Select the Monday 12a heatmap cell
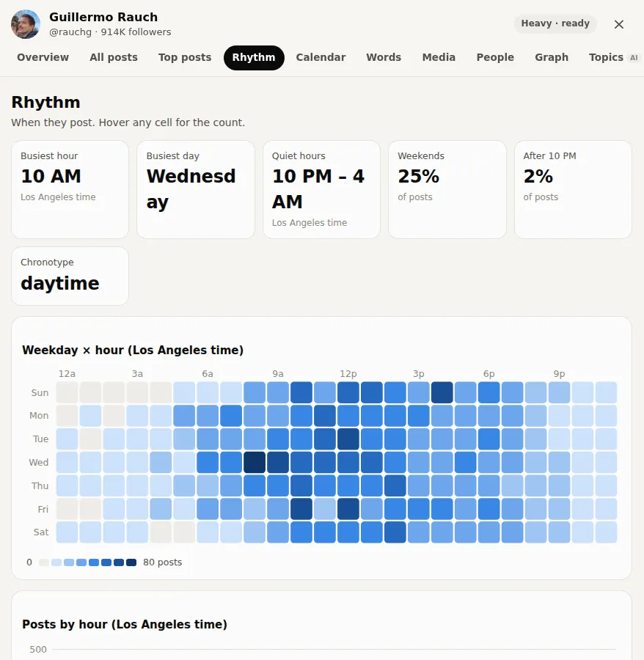The width and height of the screenshot is (644, 660). click(67, 416)
